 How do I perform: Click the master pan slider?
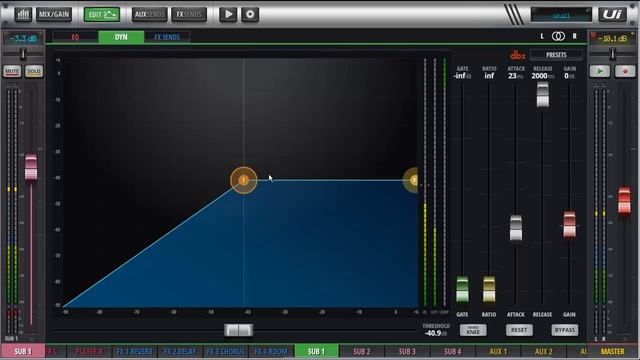point(612,53)
